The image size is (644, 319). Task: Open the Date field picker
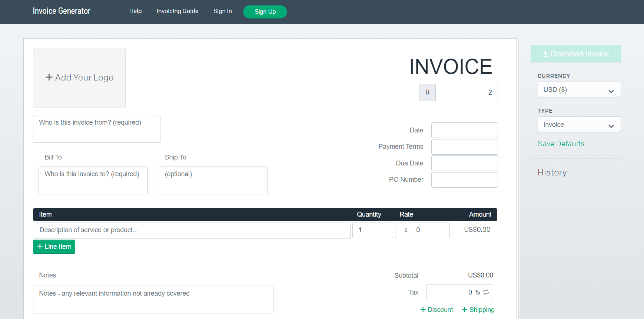(464, 130)
